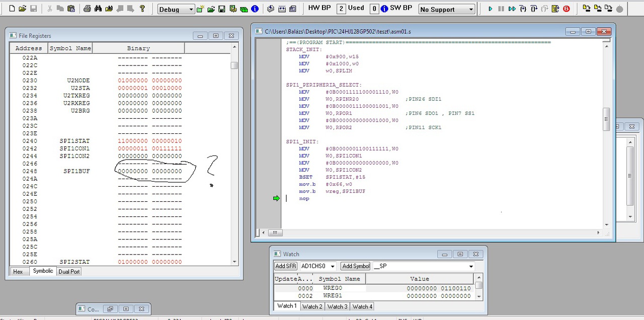
Task: Open a file with the folder icon
Action: click(x=23, y=9)
